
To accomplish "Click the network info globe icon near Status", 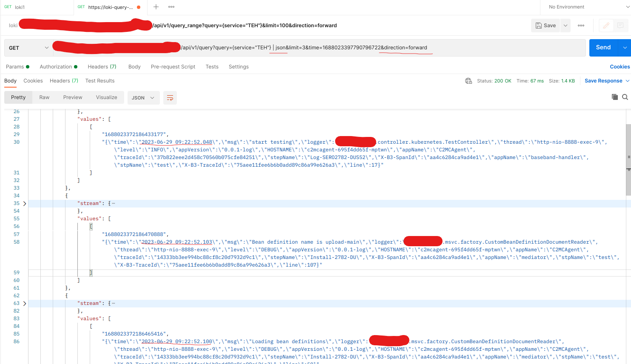I will pos(469,80).
